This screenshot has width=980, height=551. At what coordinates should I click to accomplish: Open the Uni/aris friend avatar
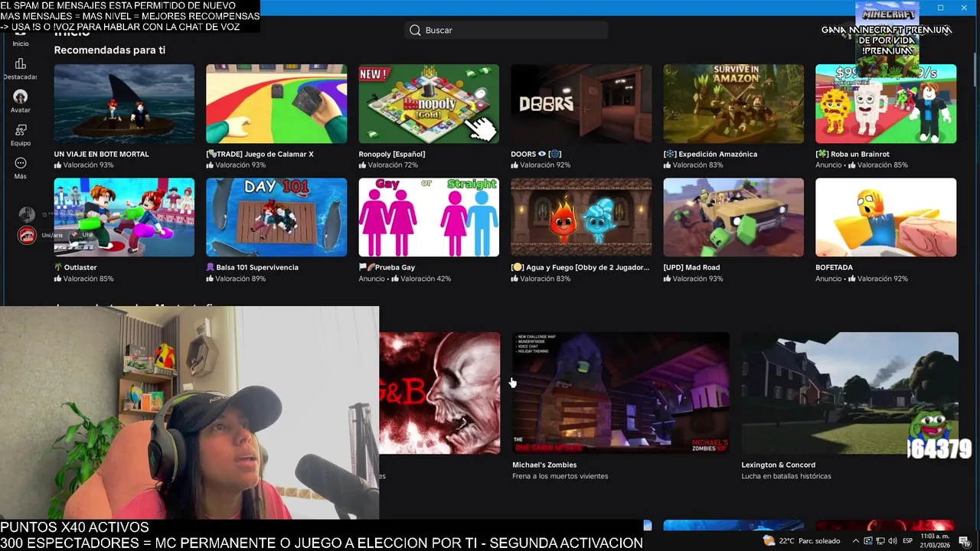coord(27,235)
